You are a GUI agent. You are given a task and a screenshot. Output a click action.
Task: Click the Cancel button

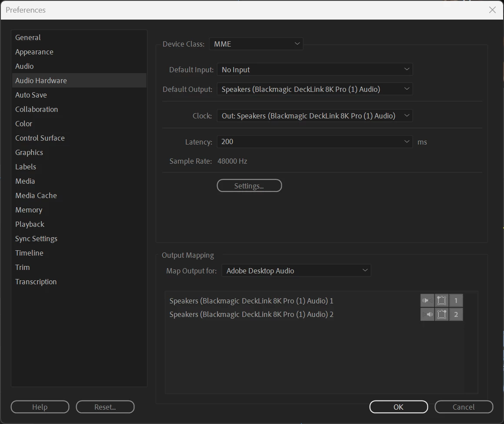(464, 407)
